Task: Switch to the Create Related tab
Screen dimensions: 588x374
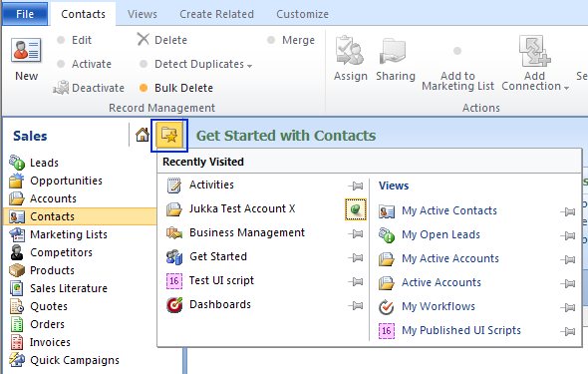Action: [216, 14]
